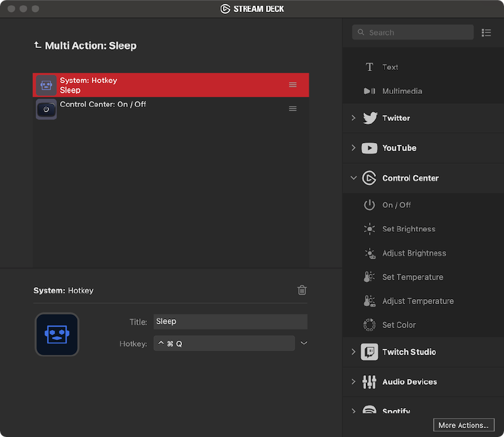Collapse the Control Center category chevron
Image resolution: width=504 pixels, height=437 pixels.
(353, 178)
